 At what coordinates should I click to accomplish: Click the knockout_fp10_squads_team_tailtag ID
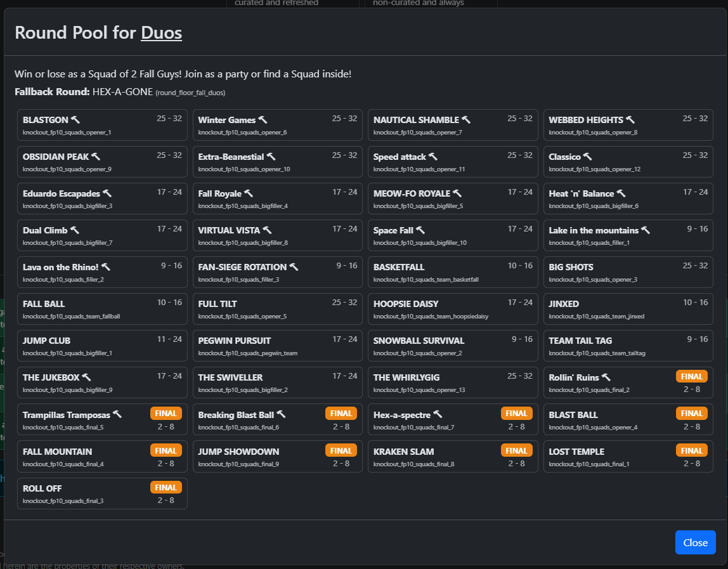tap(597, 353)
